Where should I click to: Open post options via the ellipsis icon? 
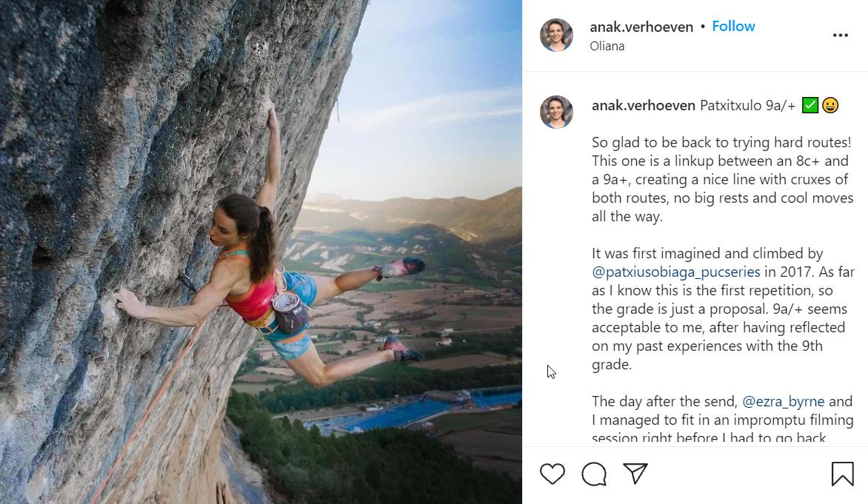pyautogui.click(x=841, y=35)
